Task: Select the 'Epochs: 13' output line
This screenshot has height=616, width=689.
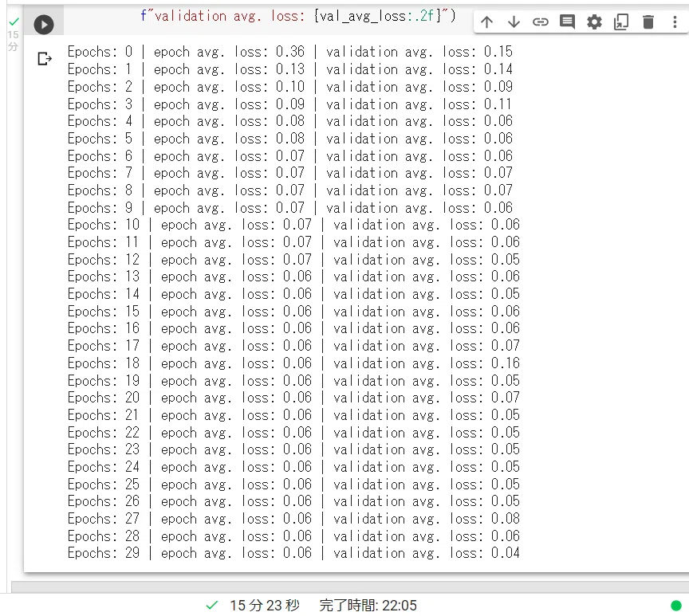Action: (293, 277)
